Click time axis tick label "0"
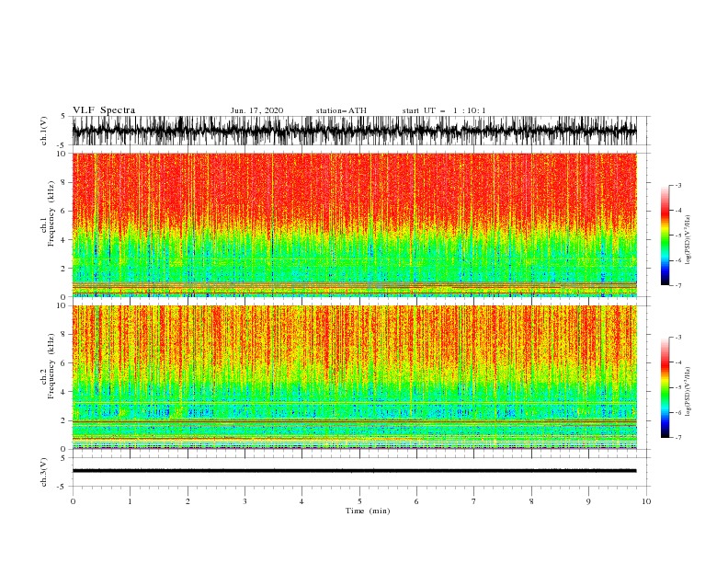This screenshot has width=728, height=563. pyautogui.click(x=73, y=501)
